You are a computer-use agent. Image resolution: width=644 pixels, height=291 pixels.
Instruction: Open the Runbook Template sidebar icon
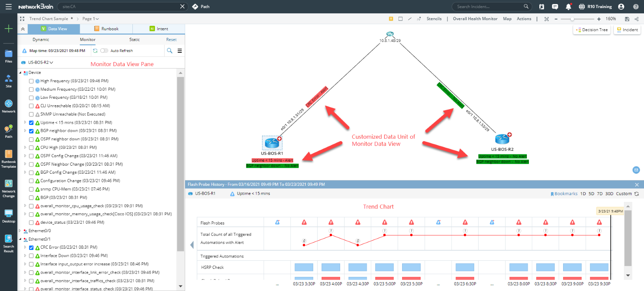pos(8,159)
